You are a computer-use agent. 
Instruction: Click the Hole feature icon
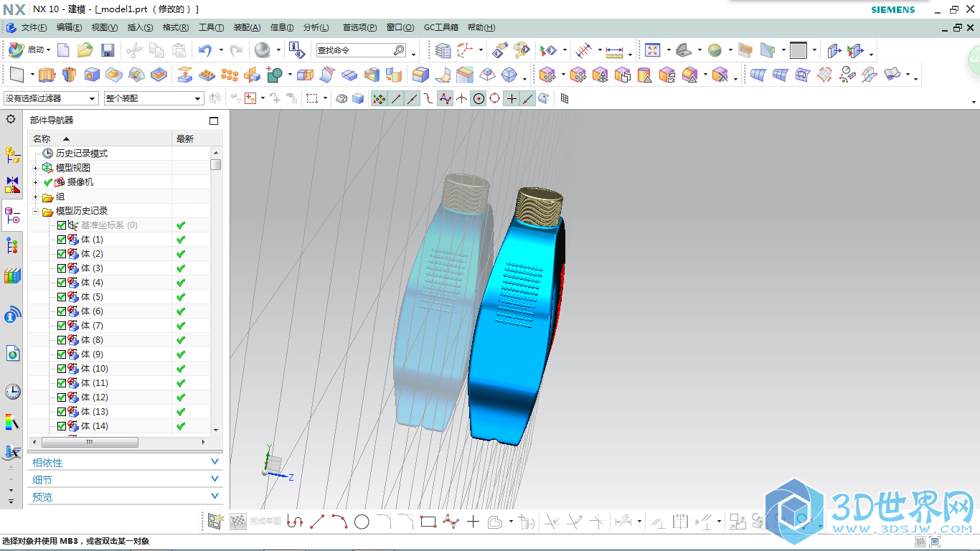[91, 75]
